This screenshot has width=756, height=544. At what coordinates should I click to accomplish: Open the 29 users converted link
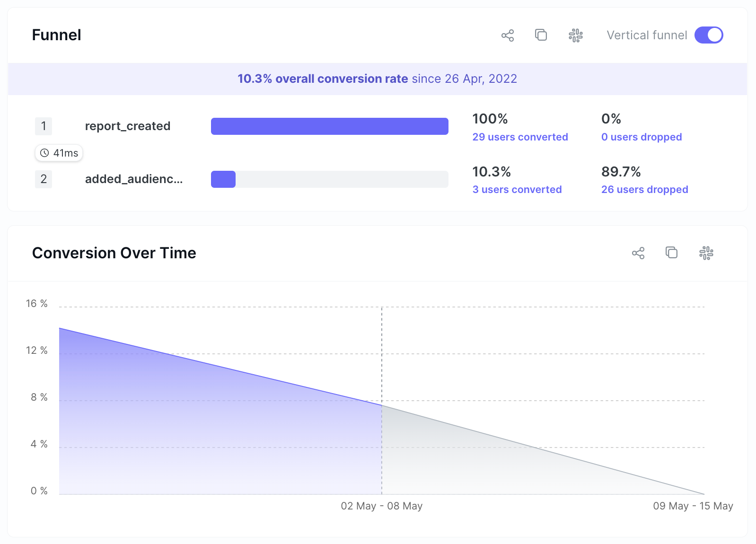click(x=520, y=137)
